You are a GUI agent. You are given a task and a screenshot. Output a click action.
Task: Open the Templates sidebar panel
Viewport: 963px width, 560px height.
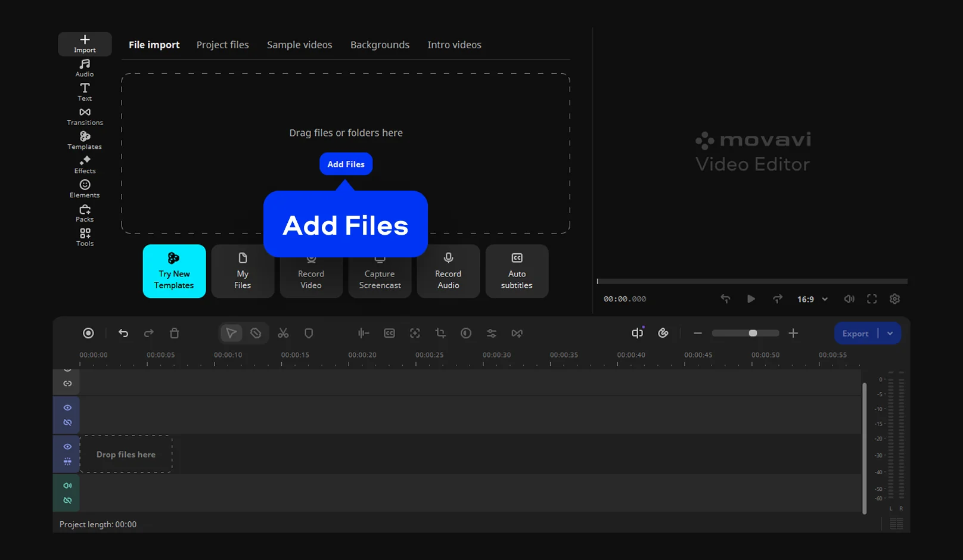(x=85, y=141)
